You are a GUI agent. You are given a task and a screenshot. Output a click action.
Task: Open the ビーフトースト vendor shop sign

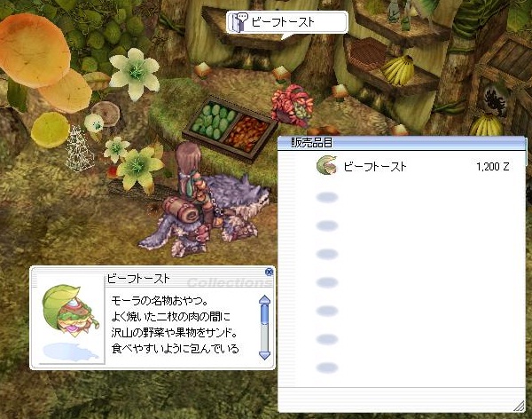(x=287, y=22)
